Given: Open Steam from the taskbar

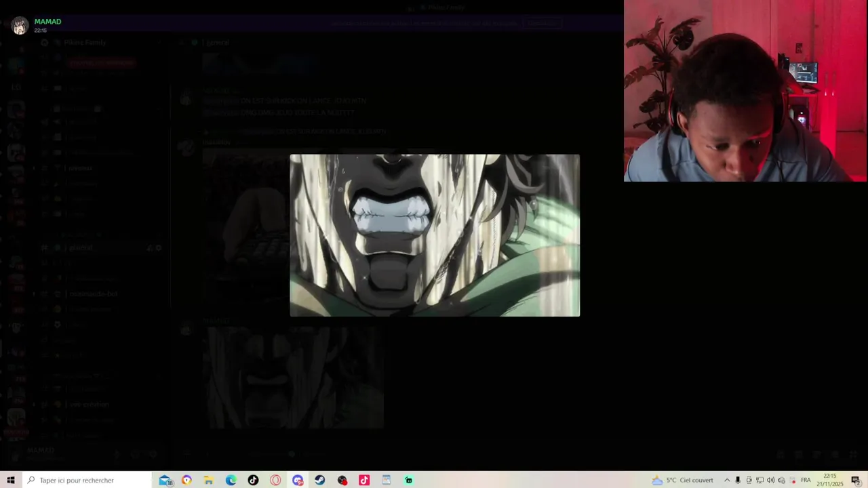Looking at the screenshot, I should click(x=320, y=480).
